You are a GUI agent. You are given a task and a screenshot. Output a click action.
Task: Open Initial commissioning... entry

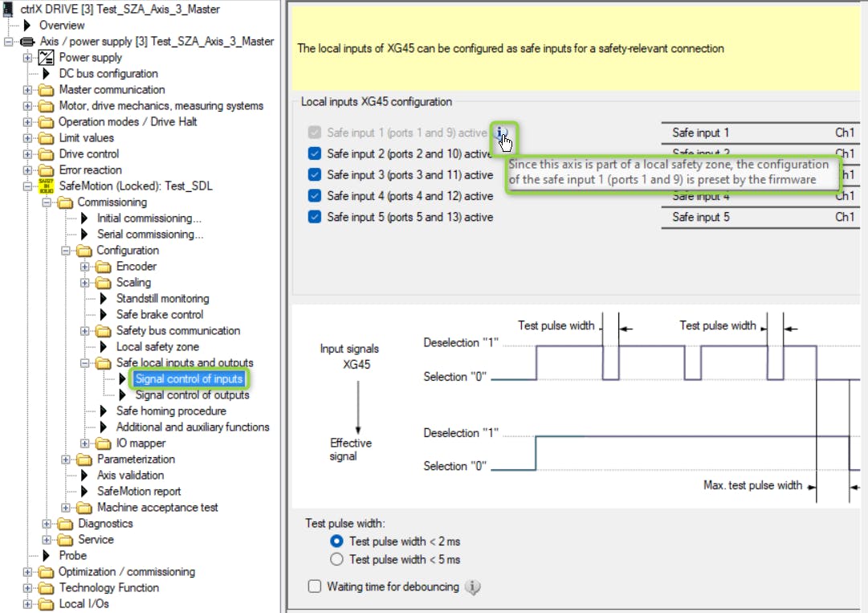click(x=149, y=219)
